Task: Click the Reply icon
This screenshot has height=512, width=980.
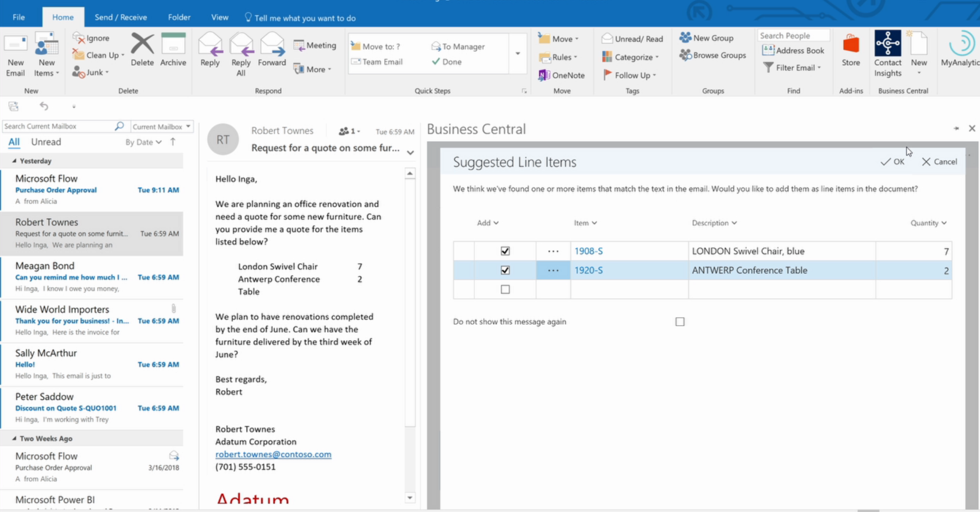Action: coord(210,44)
